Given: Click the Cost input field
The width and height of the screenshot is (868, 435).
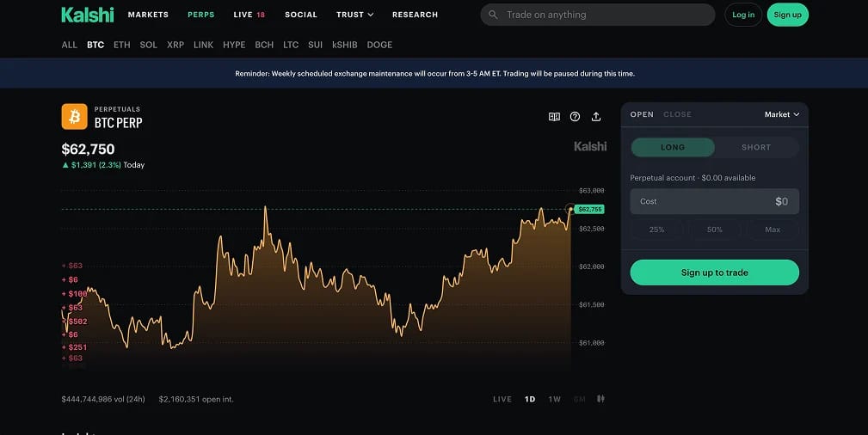Looking at the screenshot, I should [x=715, y=201].
